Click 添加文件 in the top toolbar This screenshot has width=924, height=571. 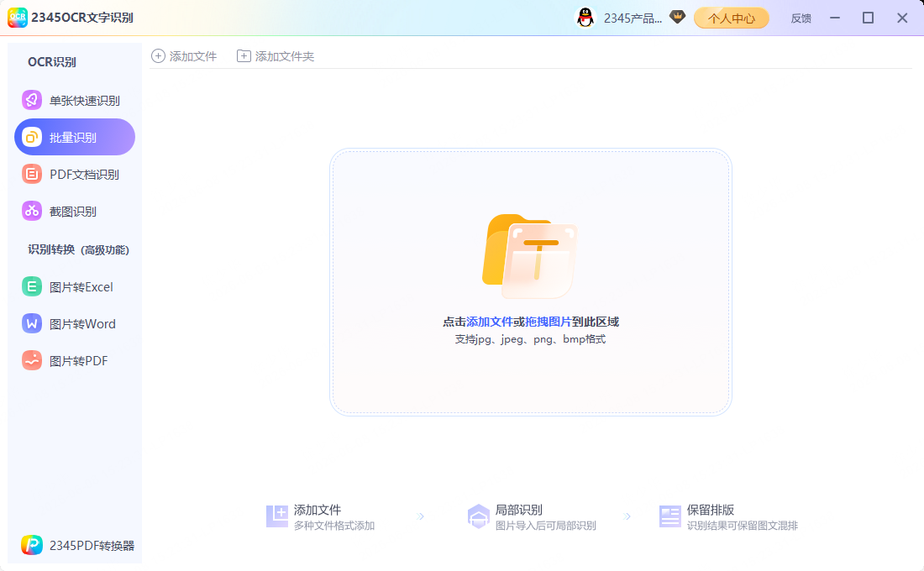[184, 56]
